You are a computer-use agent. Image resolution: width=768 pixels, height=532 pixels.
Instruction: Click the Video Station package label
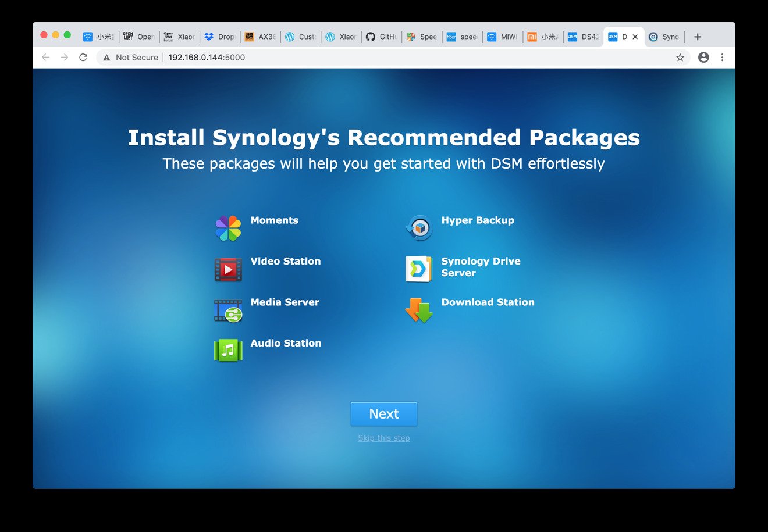[286, 261]
